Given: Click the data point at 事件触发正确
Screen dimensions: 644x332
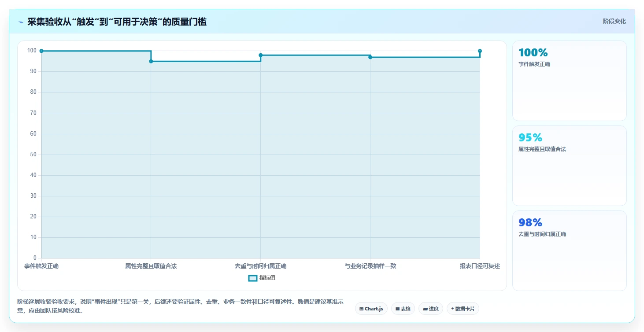Looking at the screenshot, I should [41, 51].
